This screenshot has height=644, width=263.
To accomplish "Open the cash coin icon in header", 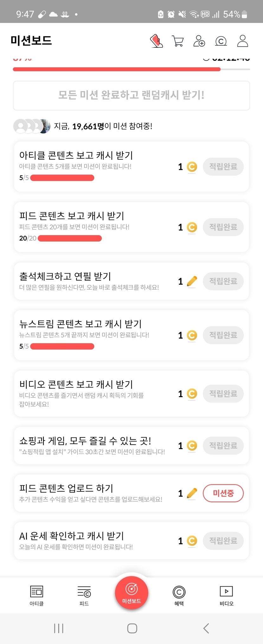I will (221, 41).
